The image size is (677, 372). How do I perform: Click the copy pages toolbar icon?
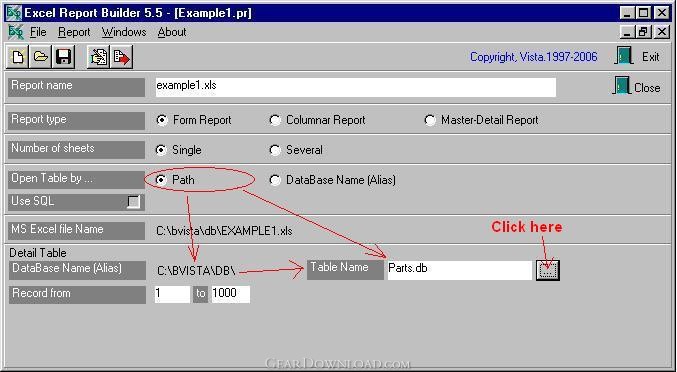click(x=99, y=57)
